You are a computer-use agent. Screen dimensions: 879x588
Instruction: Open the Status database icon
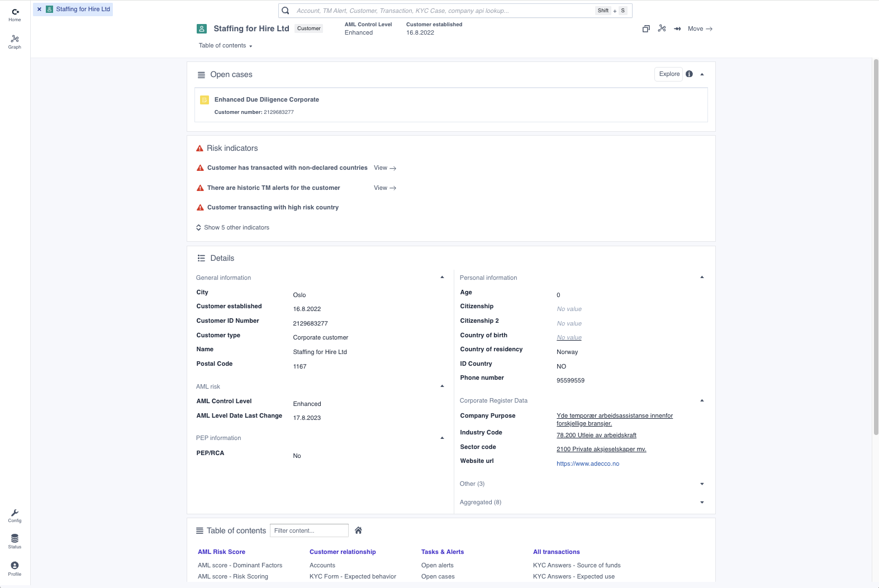tap(15, 541)
